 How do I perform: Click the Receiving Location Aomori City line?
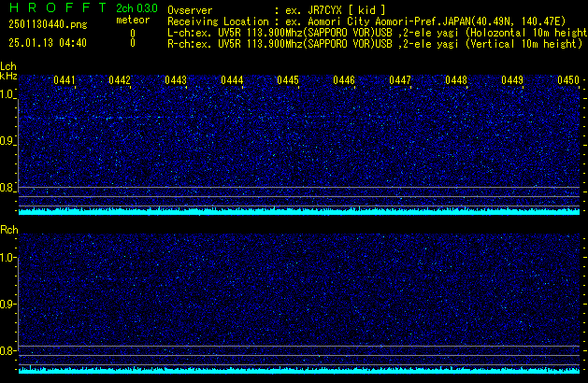[x=366, y=21]
